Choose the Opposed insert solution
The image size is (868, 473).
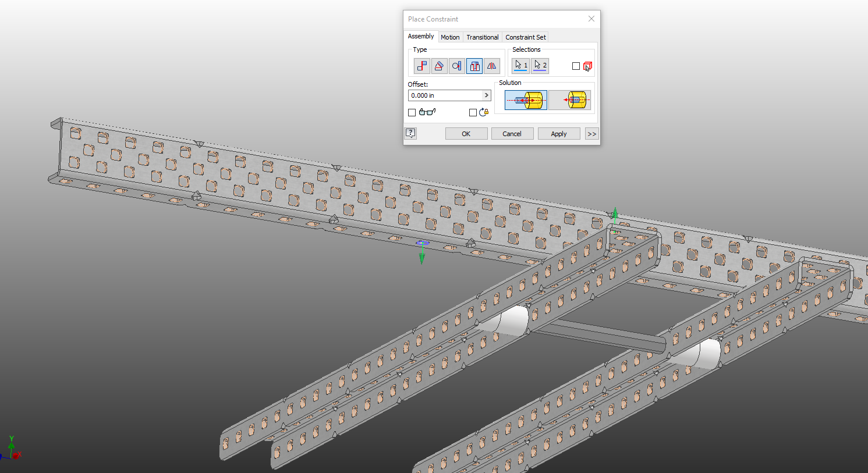526,100
